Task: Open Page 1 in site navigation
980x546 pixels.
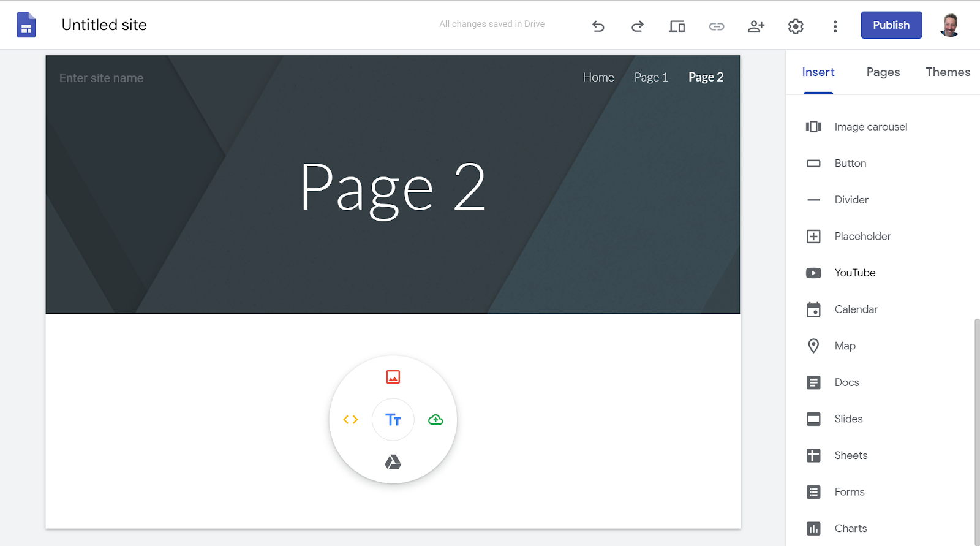Action: 651,77
